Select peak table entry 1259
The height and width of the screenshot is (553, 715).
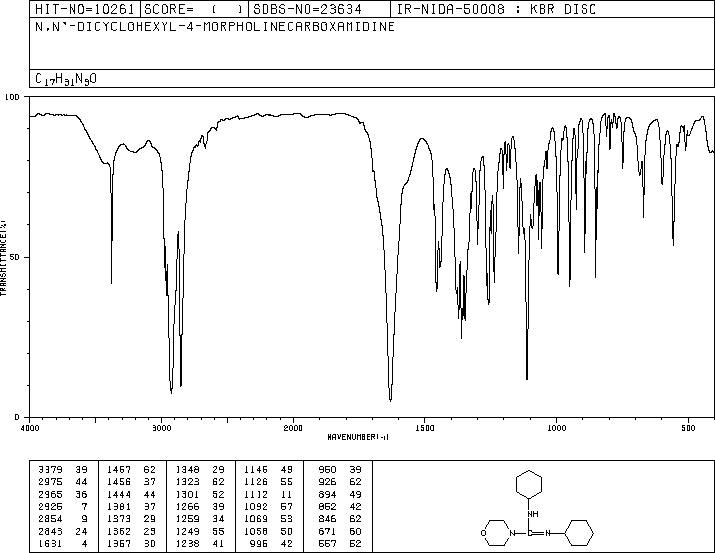click(x=187, y=519)
